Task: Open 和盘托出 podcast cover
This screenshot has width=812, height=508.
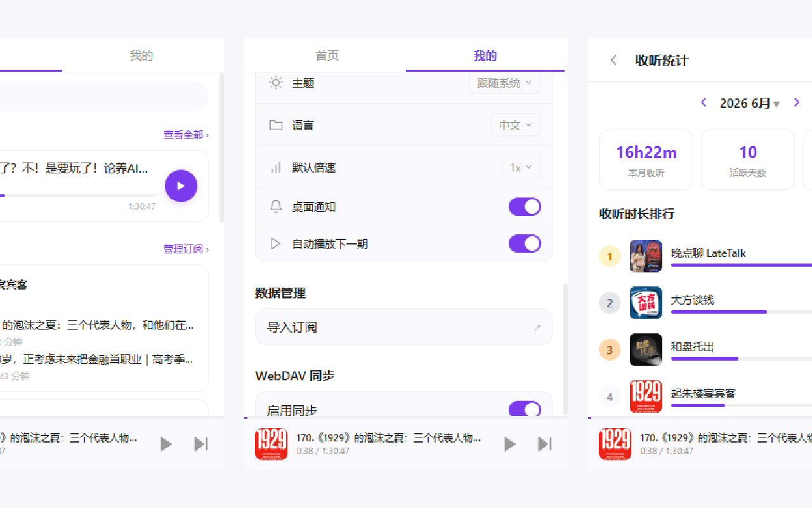Action: (x=646, y=349)
